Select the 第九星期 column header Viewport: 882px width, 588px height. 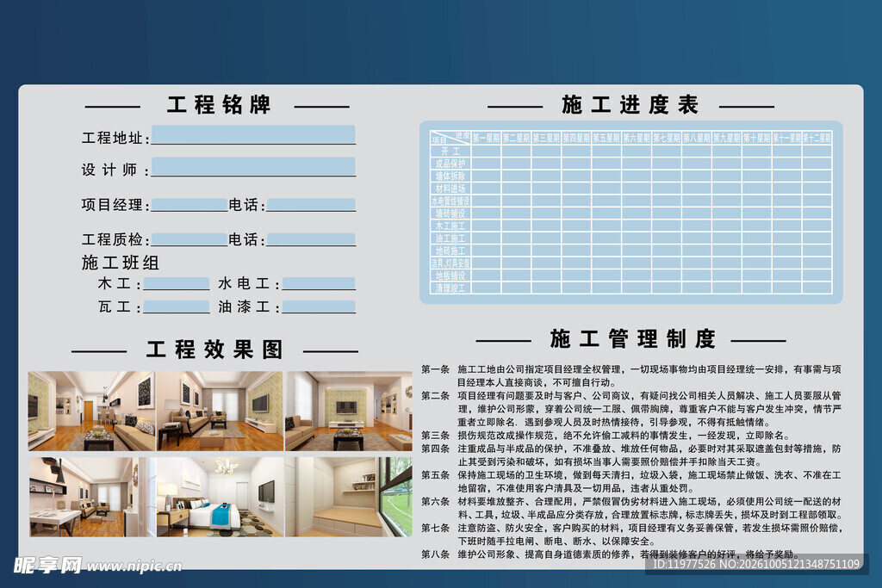727,138
